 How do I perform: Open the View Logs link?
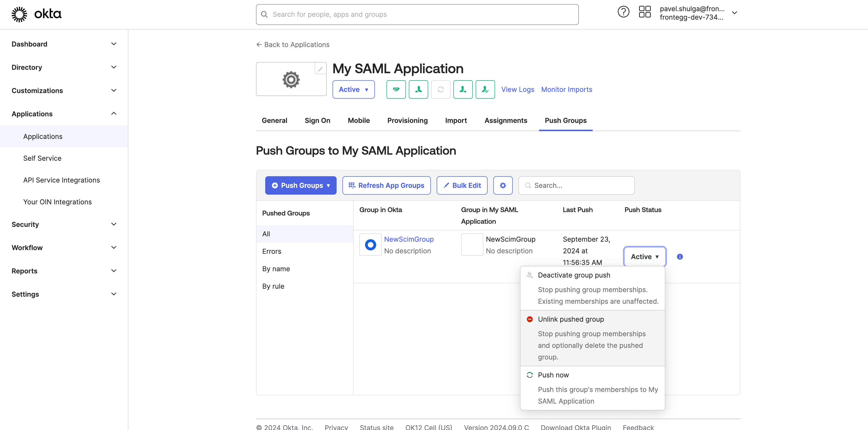(517, 89)
